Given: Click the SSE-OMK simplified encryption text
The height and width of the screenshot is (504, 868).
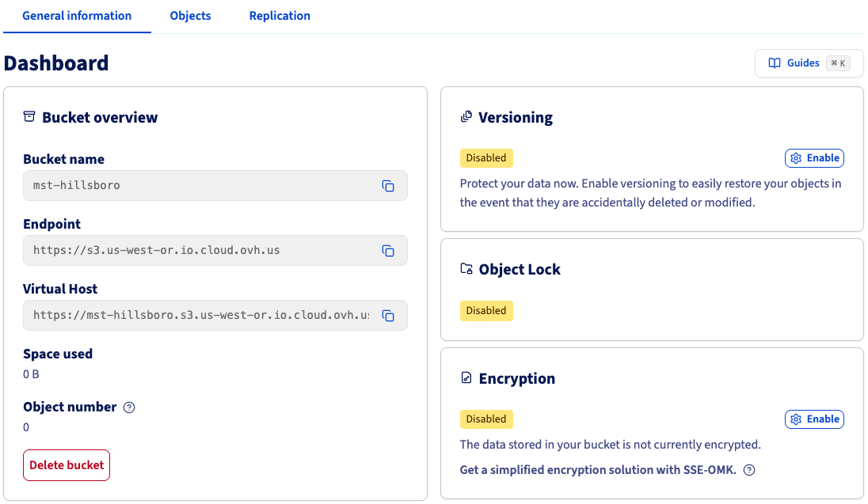Looking at the screenshot, I should pyautogui.click(x=598, y=470).
